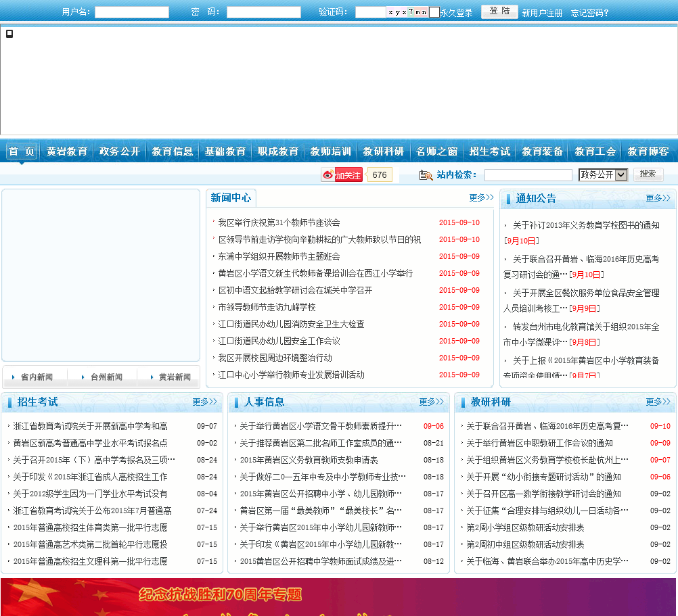Open notice 关于补订2013年义务教育学校图书的通知
Image resolution: width=678 pixels, height=616 pixels.
click(x=586, y=225)
